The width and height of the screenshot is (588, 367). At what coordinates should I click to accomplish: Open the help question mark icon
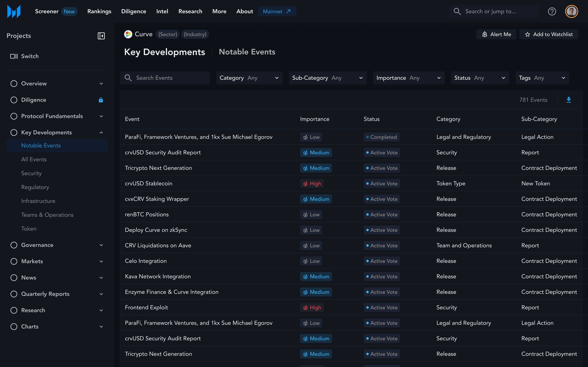click(552, 11)
